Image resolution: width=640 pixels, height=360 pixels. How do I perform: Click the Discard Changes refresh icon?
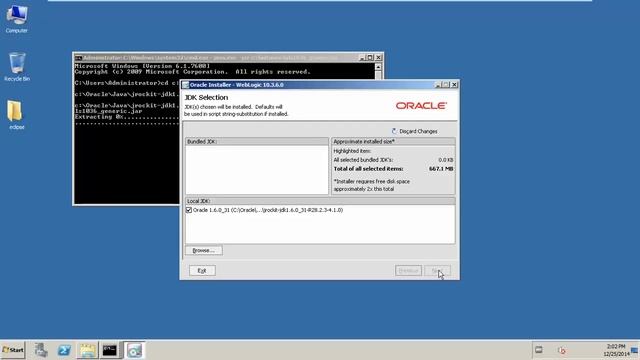point(394,131)
